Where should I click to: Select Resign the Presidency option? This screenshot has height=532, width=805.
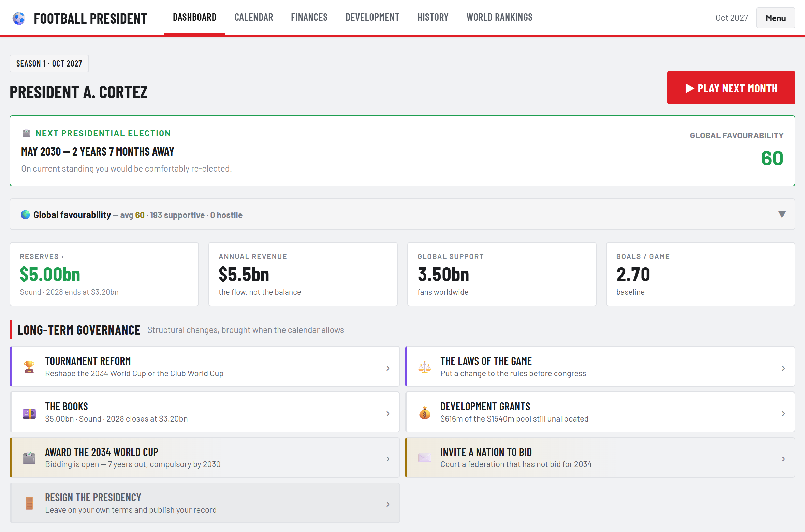pyautogui.click(x=205, y=503)
